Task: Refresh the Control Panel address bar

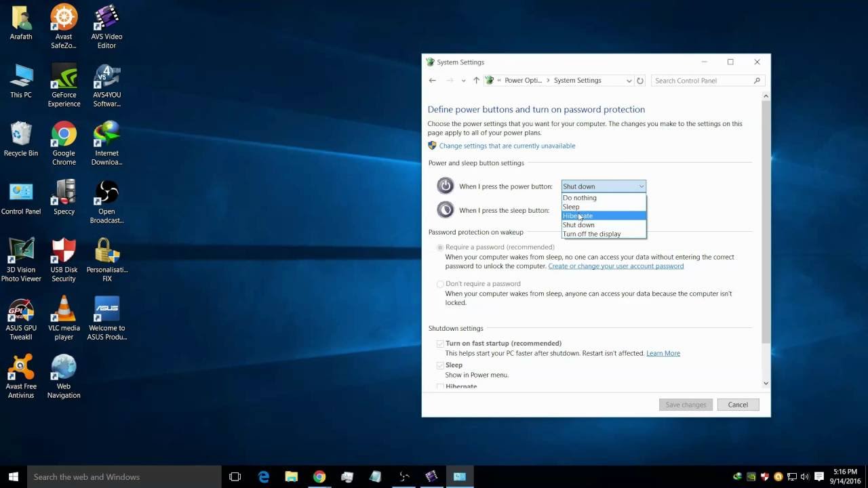Action: click(x=640, y=81)
